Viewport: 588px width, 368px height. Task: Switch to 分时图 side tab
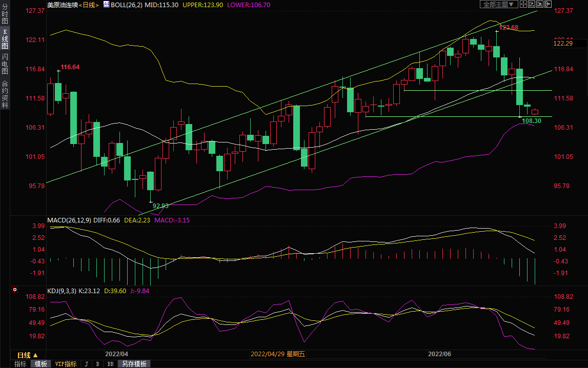click(5, 17)
